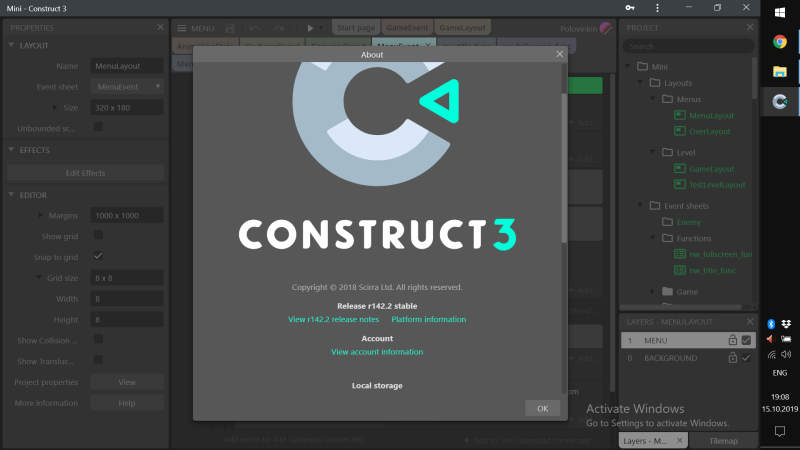Screen dimensions: 800x450
Task: Open the Platform information link
Action: click(429, 319)
